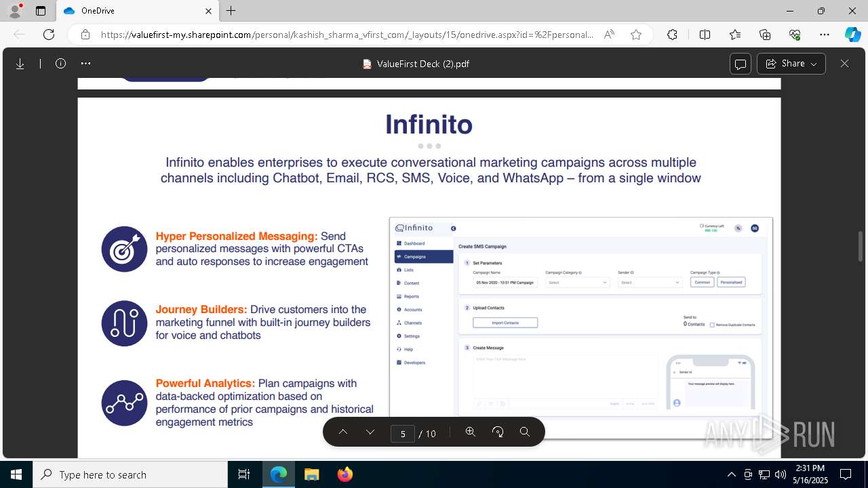Open Edge Settings and more menu
Viewport: 868px width, 488px height.
pos(825,35)
